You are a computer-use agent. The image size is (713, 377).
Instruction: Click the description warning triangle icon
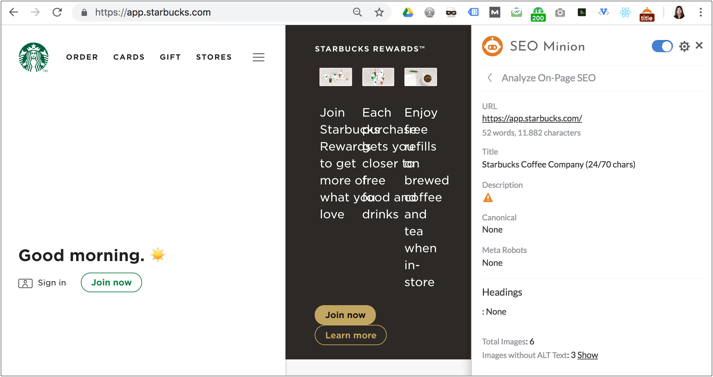click(x=488, y=197)
